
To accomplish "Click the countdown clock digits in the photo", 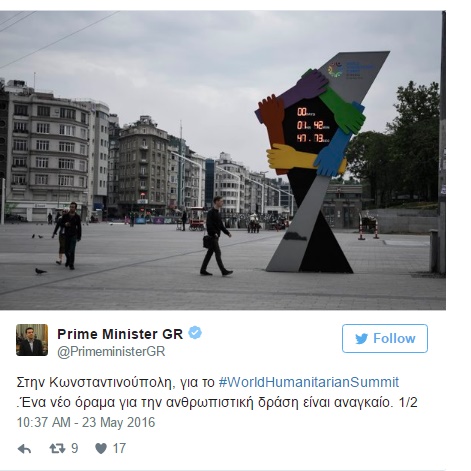I will coord(312,125).
